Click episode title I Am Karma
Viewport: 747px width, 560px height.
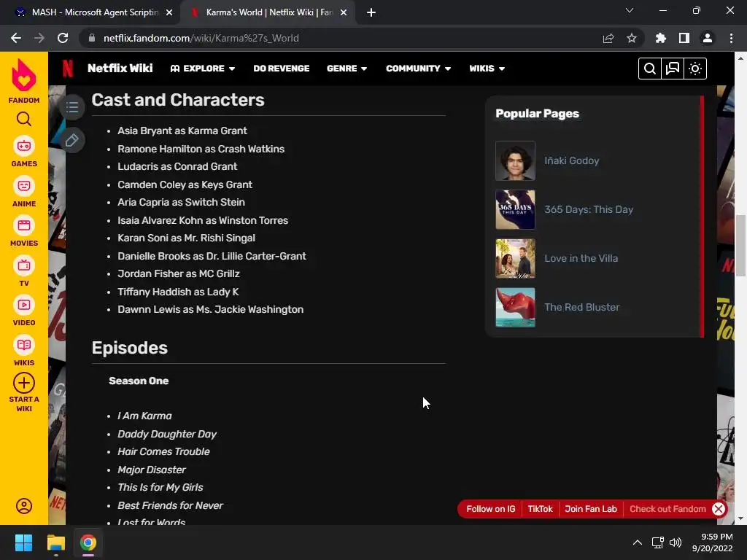pyautogui.click(x=145, y=416)
